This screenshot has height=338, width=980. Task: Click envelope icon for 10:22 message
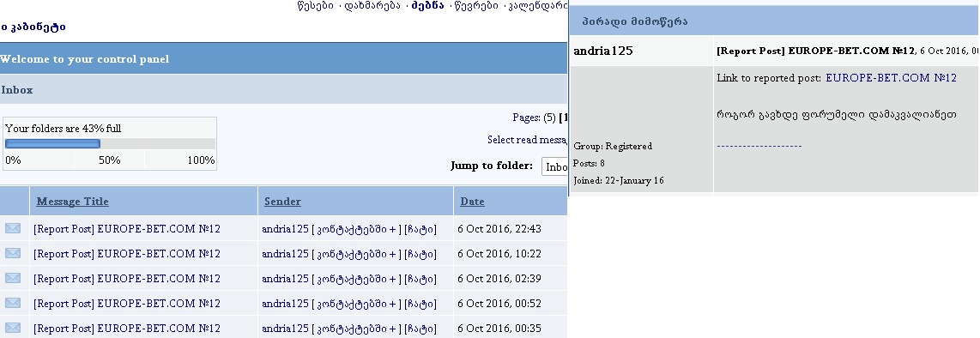pyautogui.click(x=13, y=254)
